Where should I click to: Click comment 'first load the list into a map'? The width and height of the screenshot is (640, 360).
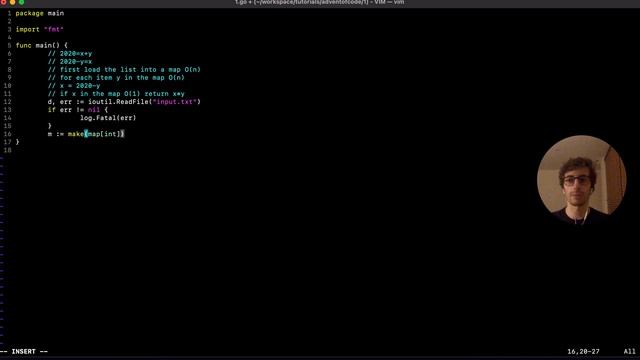click(124, 69)
